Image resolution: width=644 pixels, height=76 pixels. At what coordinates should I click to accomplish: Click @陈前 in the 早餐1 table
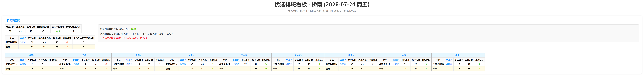(x=76, y=64)
